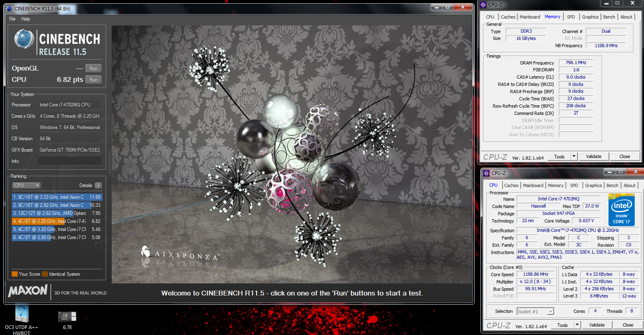Minimize the top CPU-Z window
This screenshot has height=335, width=644.
click(606, 3)
